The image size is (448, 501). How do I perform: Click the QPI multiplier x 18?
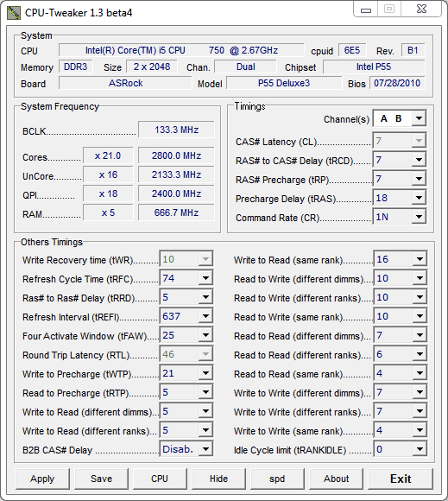pos(108,193)
